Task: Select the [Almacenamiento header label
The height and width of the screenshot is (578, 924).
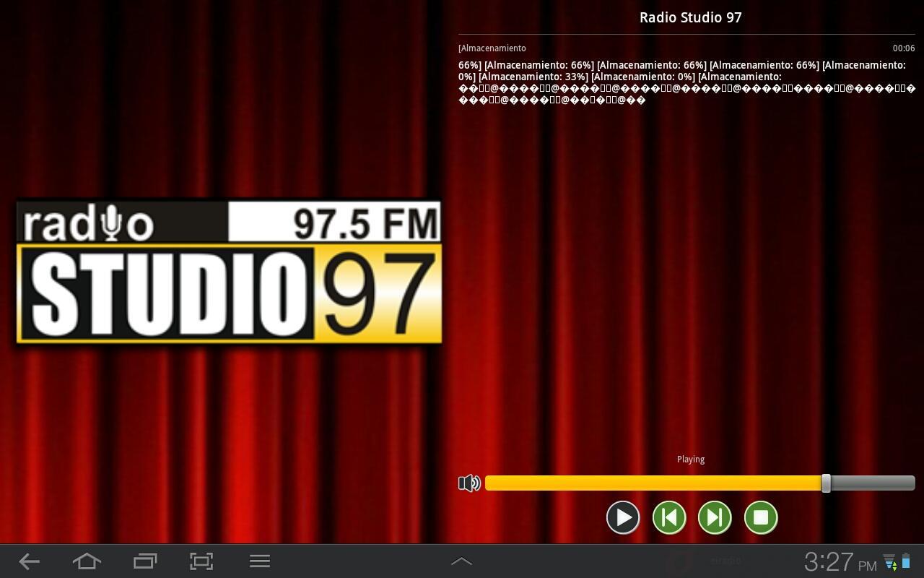Action: (492, 48)
